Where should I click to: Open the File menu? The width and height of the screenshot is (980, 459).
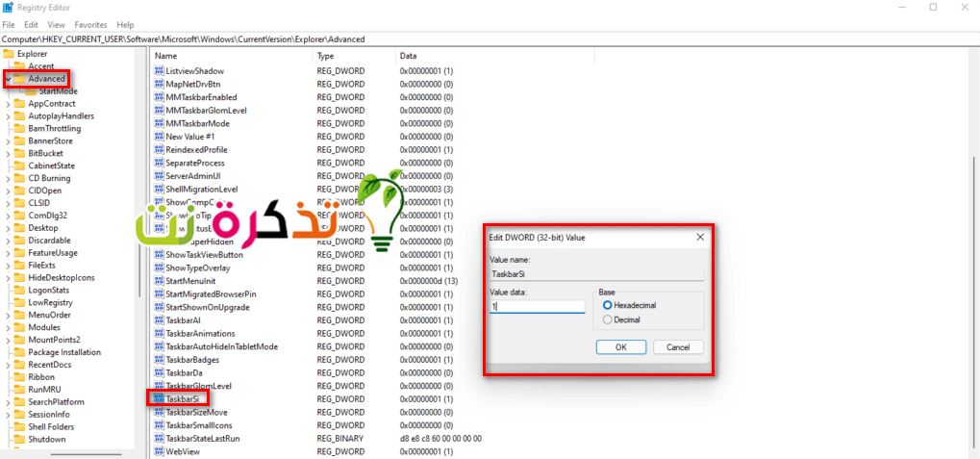[9, 25]
